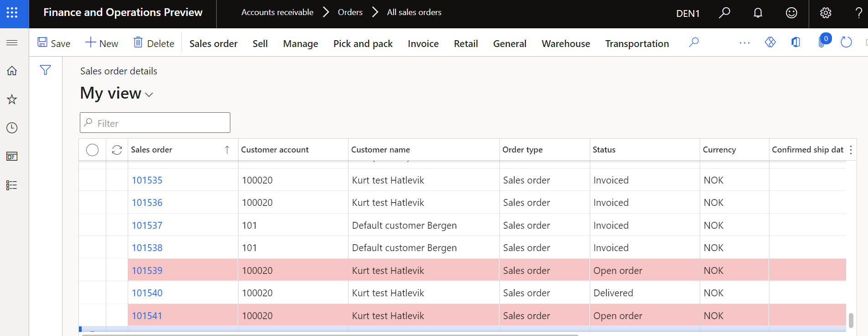Viewport: 868px width, 336px height.
Task: Show the filter pane funnel icon
Action: (x=45, y=70)
